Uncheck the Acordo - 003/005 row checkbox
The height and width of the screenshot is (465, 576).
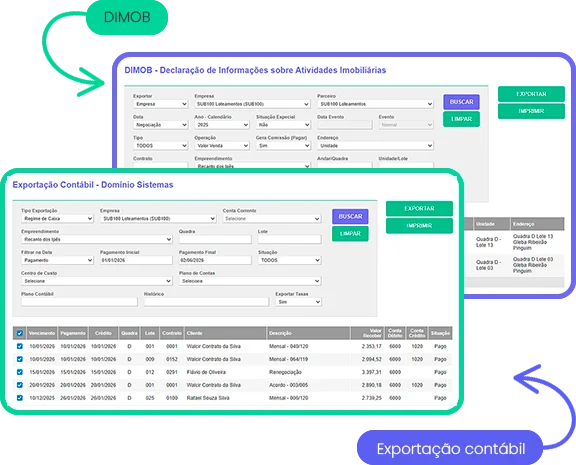click(20, 385)
